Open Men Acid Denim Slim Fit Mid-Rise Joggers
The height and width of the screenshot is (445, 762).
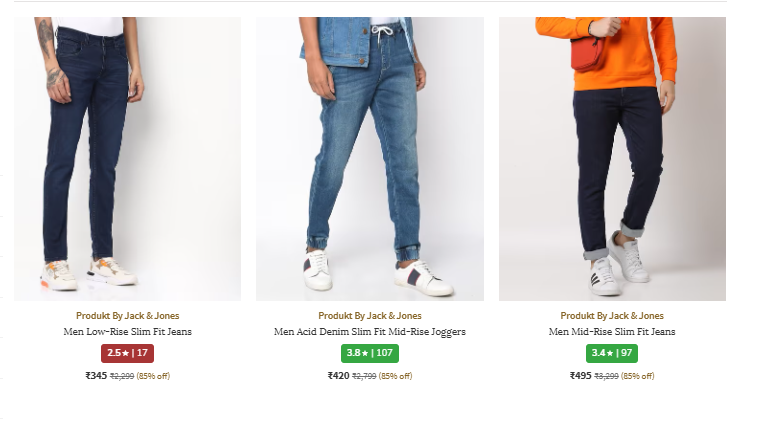[x=370, y=332]
